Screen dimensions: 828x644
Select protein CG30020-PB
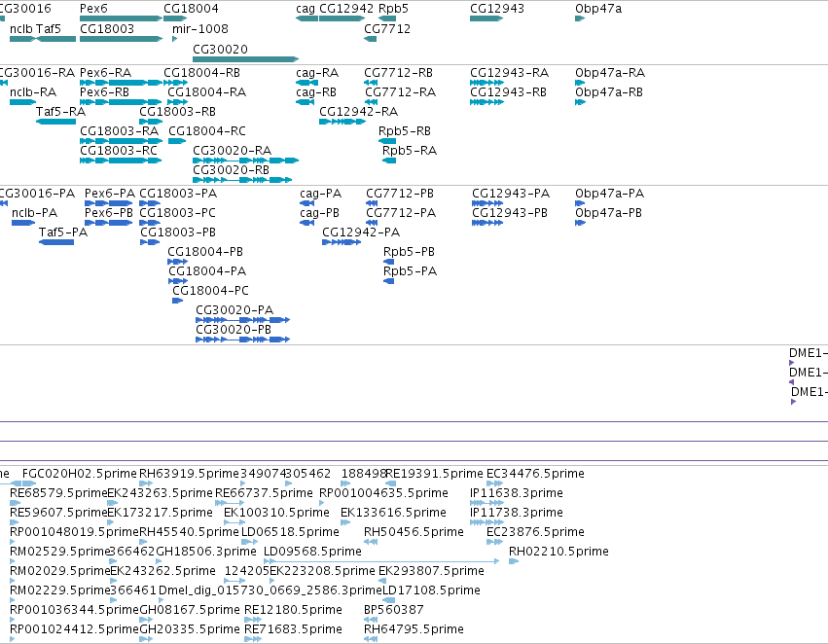(x=242, y=340)
